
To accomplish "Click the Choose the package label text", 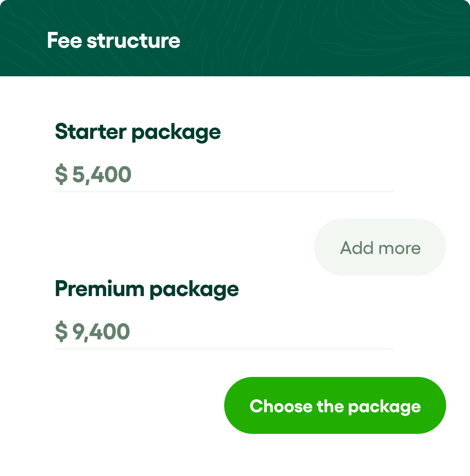I will (336, 406).
